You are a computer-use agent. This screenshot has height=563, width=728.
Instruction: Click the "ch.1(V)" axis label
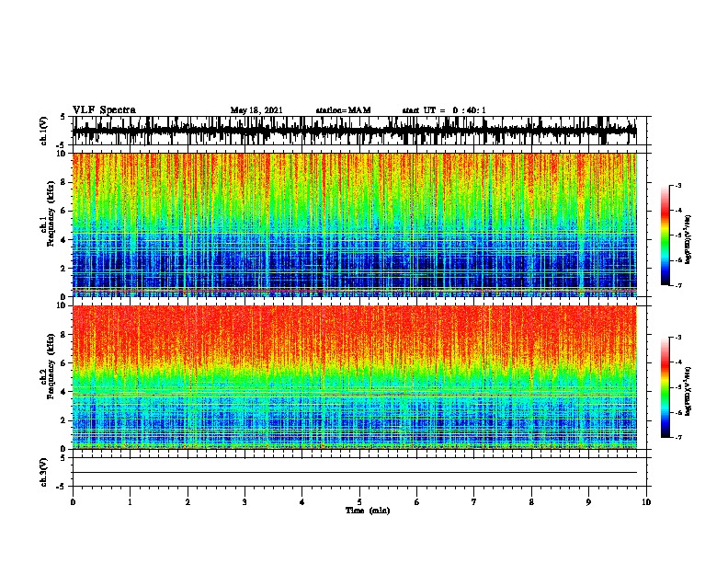click(44, 131)
